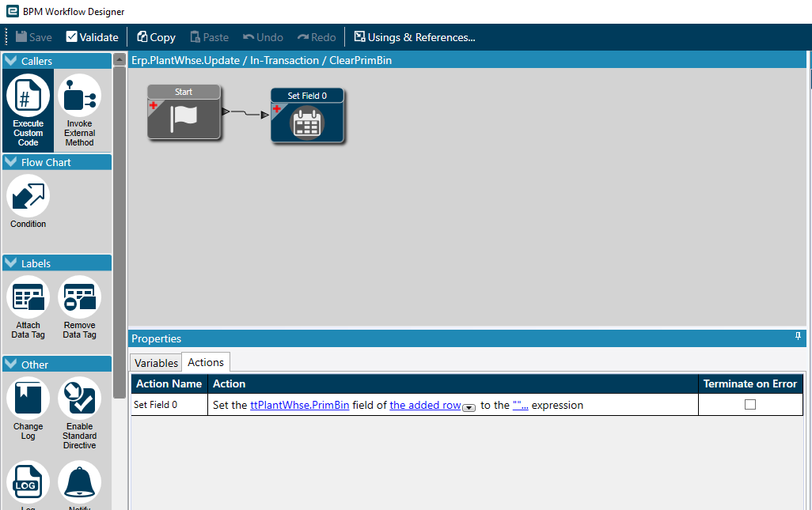Click the toolbox scrollbar up arrow
812x510 pixels.
tap(120, 59)
